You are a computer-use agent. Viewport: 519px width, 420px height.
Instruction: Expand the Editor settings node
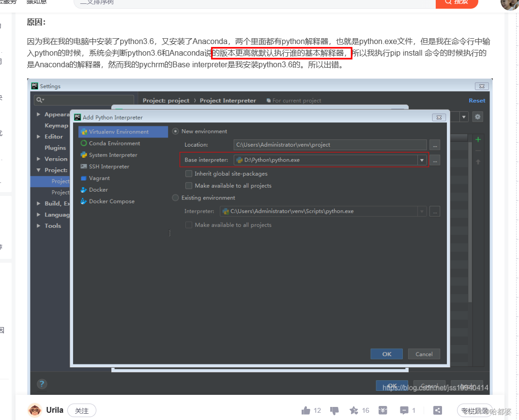(x=38, y=136)
